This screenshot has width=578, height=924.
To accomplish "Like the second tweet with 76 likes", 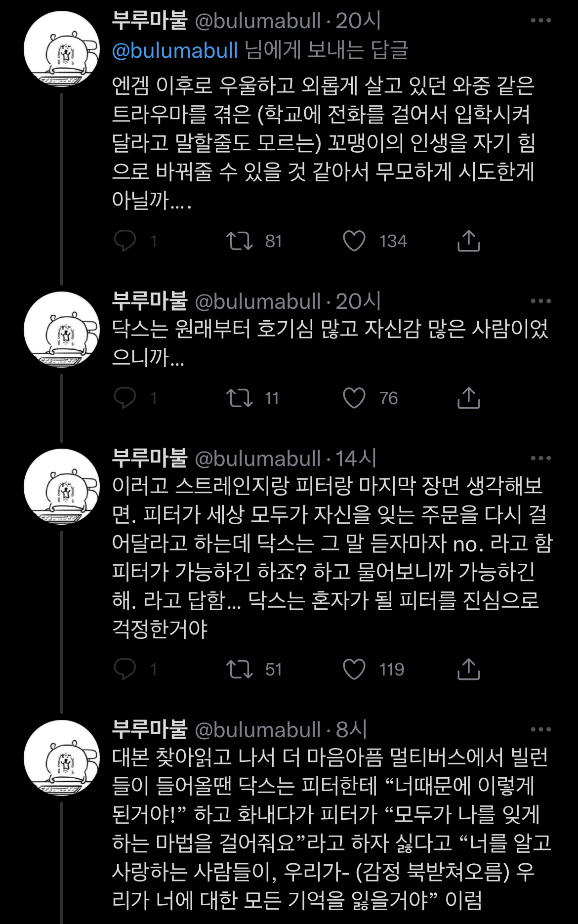I will click(353, 397).
